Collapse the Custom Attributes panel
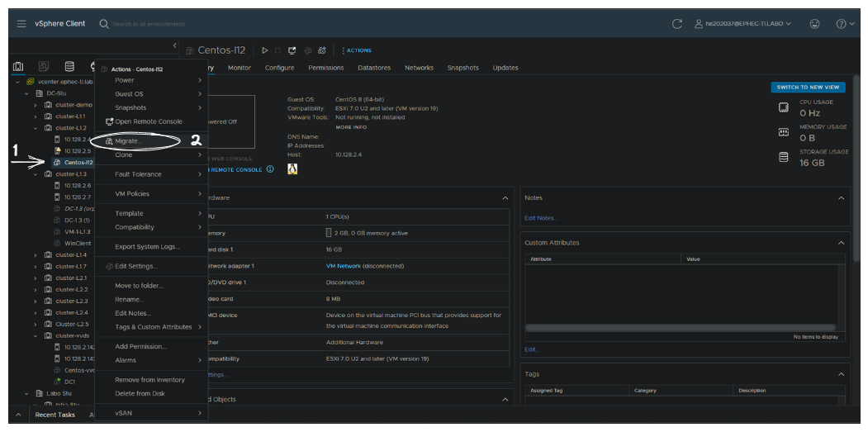 (x=841, y=243)
